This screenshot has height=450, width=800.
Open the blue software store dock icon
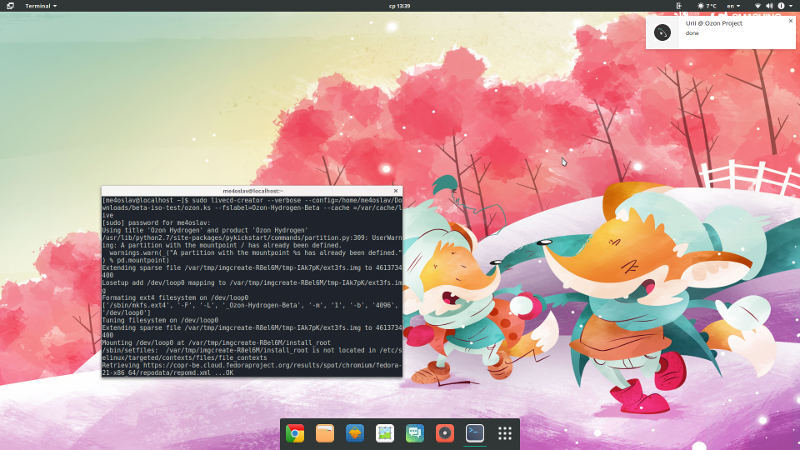[355, 433]
